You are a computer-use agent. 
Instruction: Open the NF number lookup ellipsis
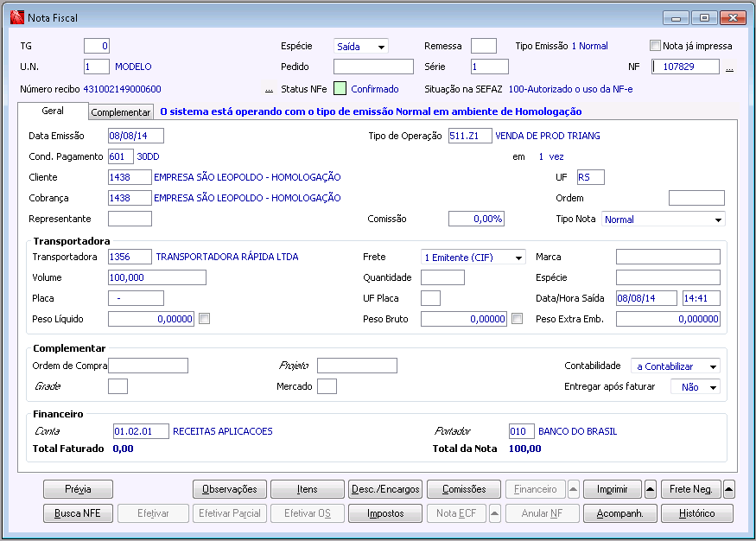click(x=729, y=67)
